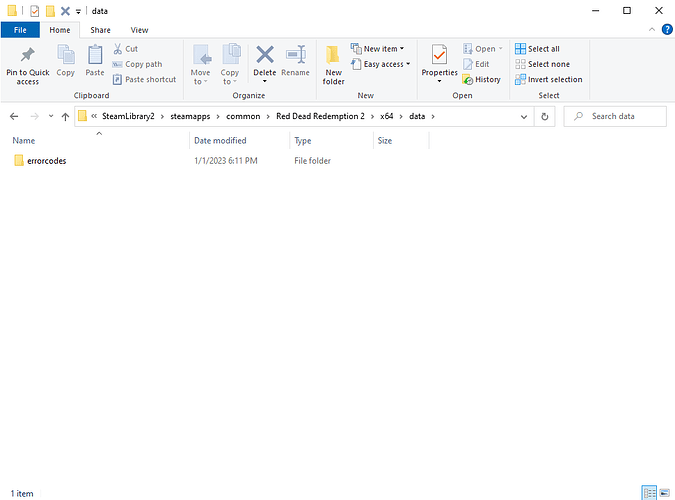Navigate to steamapps in breadcrumb
Image resolution: width=675 pixels, height=500 pixels.
coord(190,116)
